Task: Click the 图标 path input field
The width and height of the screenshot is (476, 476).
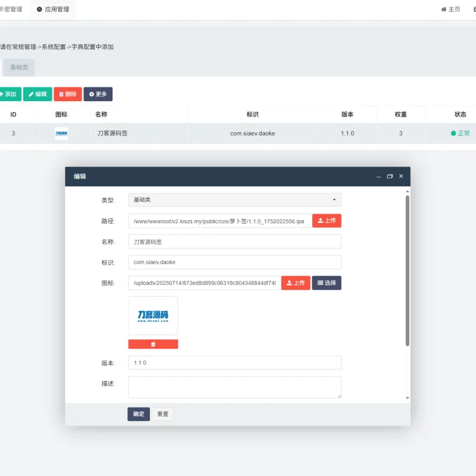Action: point(205,283)
